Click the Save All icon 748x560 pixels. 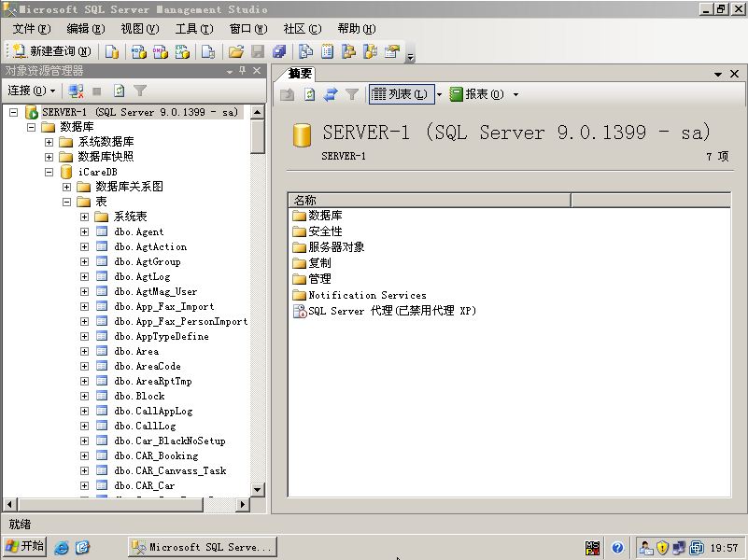click(279, 51)
